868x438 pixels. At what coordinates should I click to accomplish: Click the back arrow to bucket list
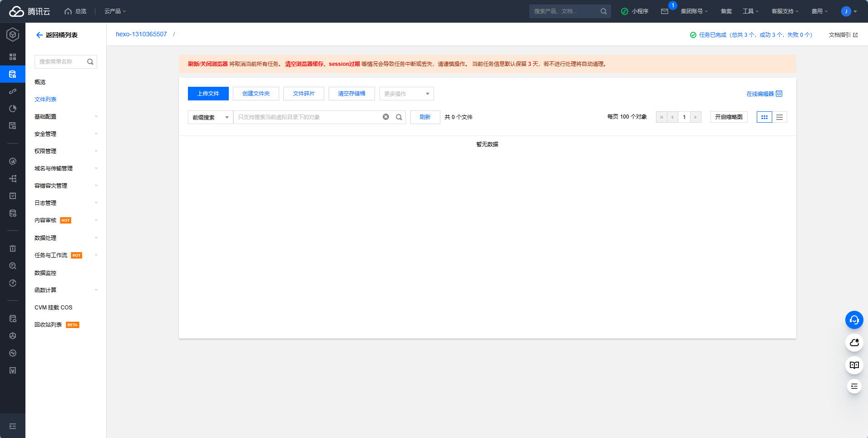[x=39, y=35]
